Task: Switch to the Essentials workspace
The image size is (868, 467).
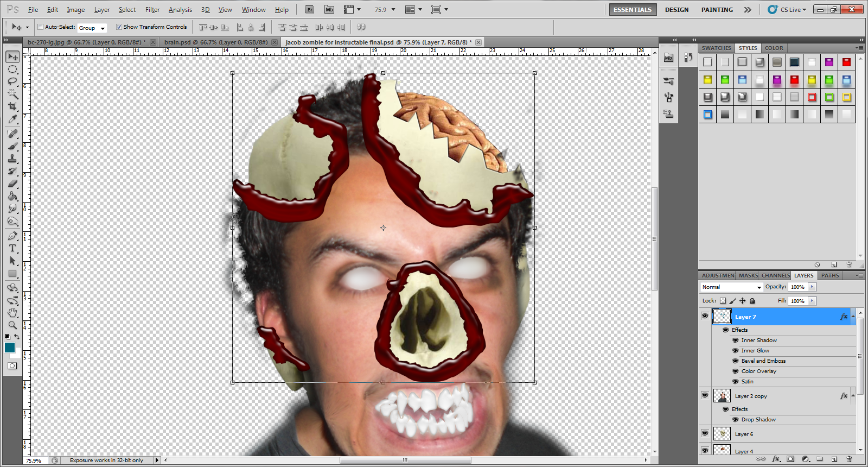Action: tap(633, 10)
